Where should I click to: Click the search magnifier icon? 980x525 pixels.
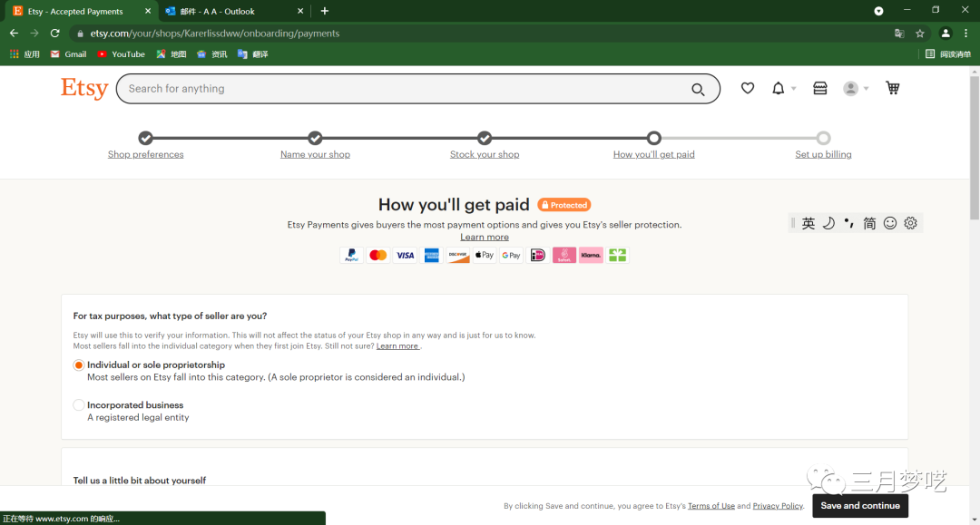click(698, 89)
